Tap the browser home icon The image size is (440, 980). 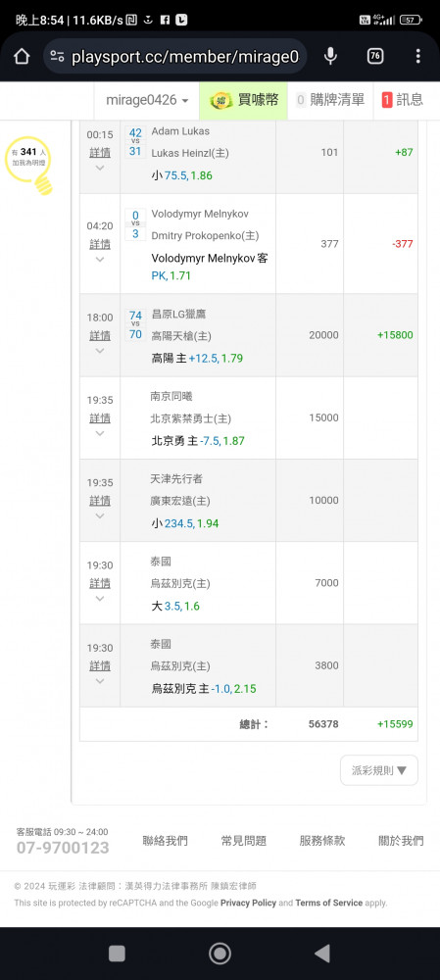22,56
